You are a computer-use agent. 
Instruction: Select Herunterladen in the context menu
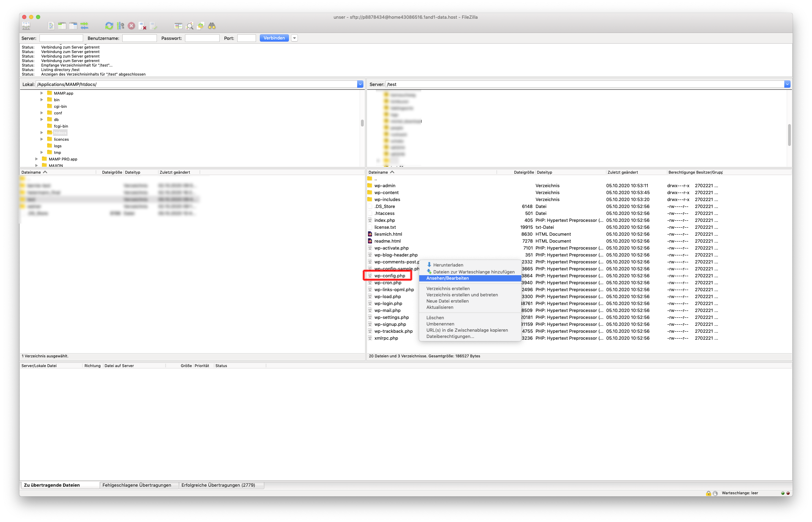tap(448, 265)
